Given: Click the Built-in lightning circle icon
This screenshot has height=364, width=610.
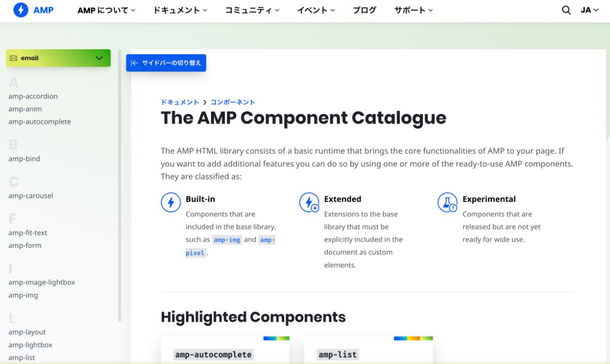Looking at the screenshot, I should point(171,202).
